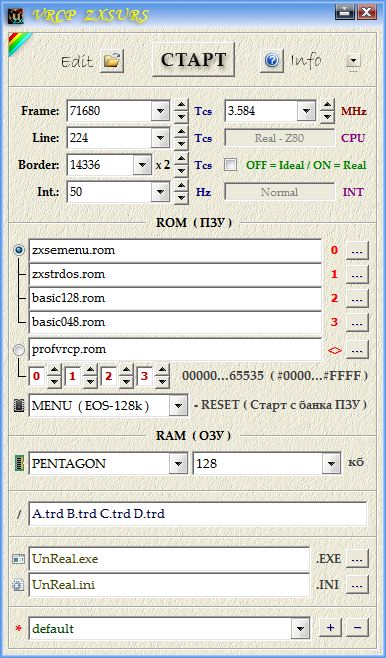Click the blue Info help icon
This screenshot has height=658, width=386.
[271, 61]
